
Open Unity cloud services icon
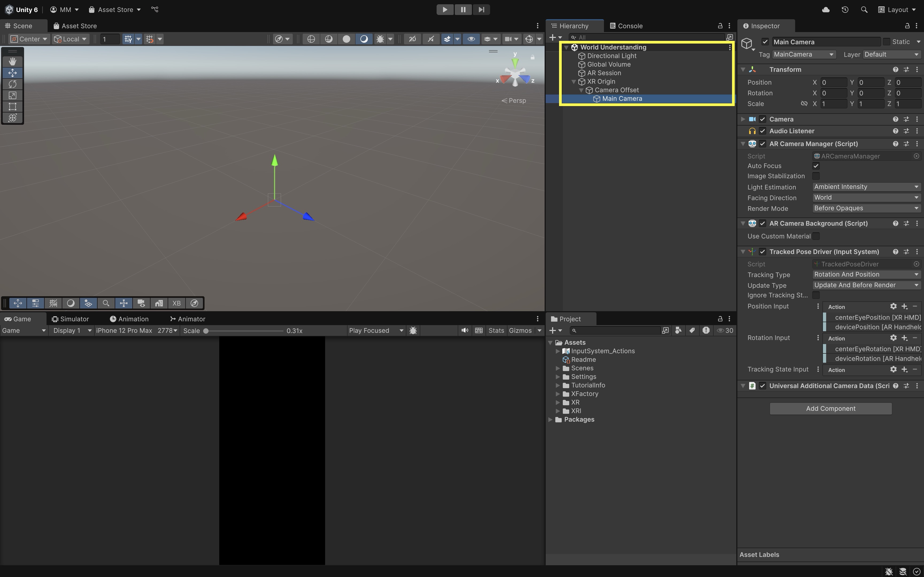click(826, 10)
